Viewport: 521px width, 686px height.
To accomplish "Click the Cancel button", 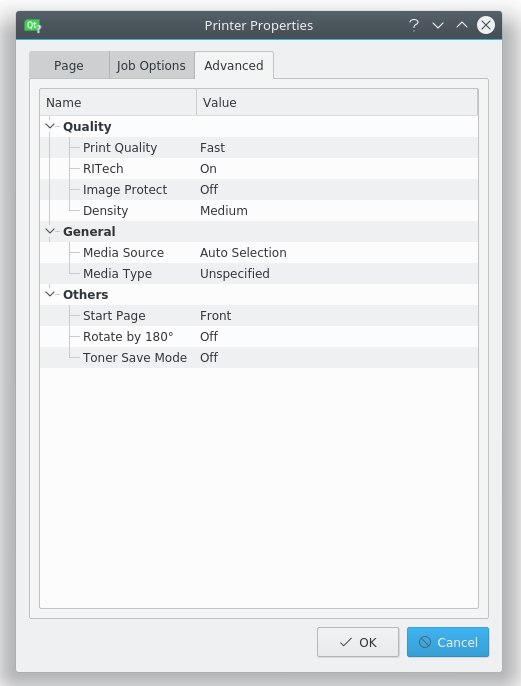I will 448,642.
